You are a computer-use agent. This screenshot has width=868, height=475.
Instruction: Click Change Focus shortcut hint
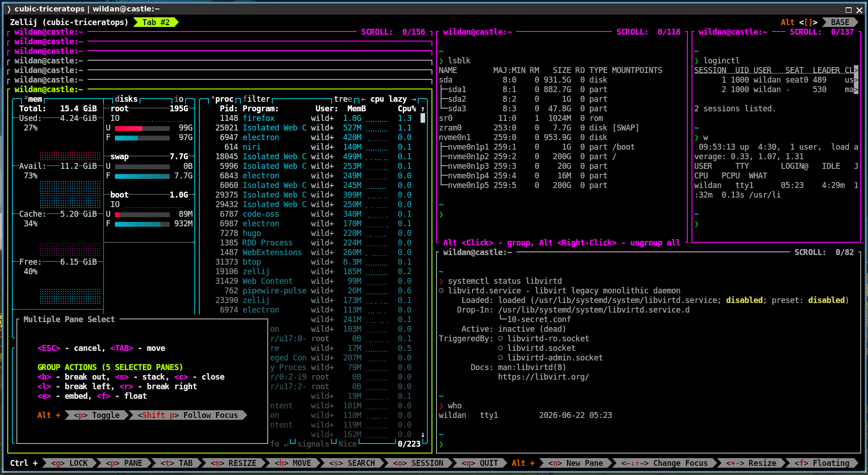tap(665, 463)
